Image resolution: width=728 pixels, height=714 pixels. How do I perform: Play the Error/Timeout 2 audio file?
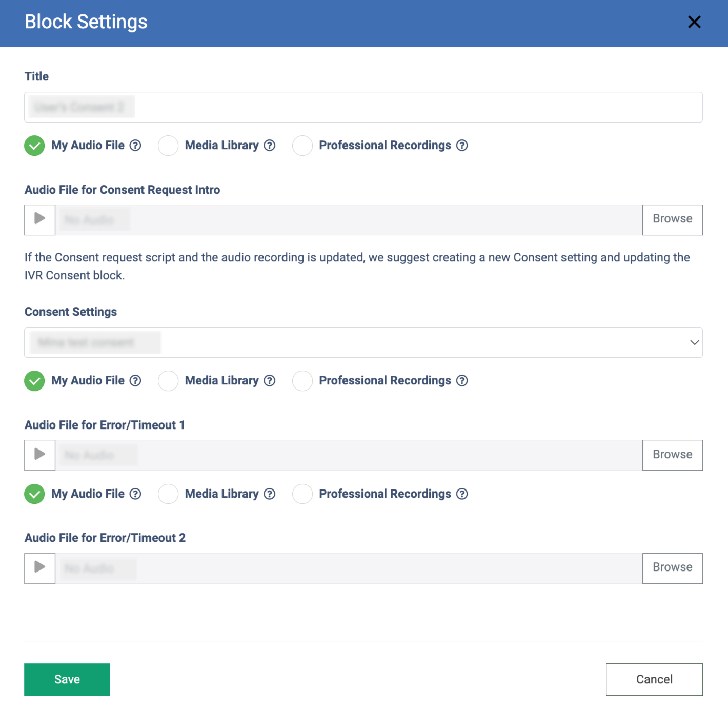[x=39, y=568]
